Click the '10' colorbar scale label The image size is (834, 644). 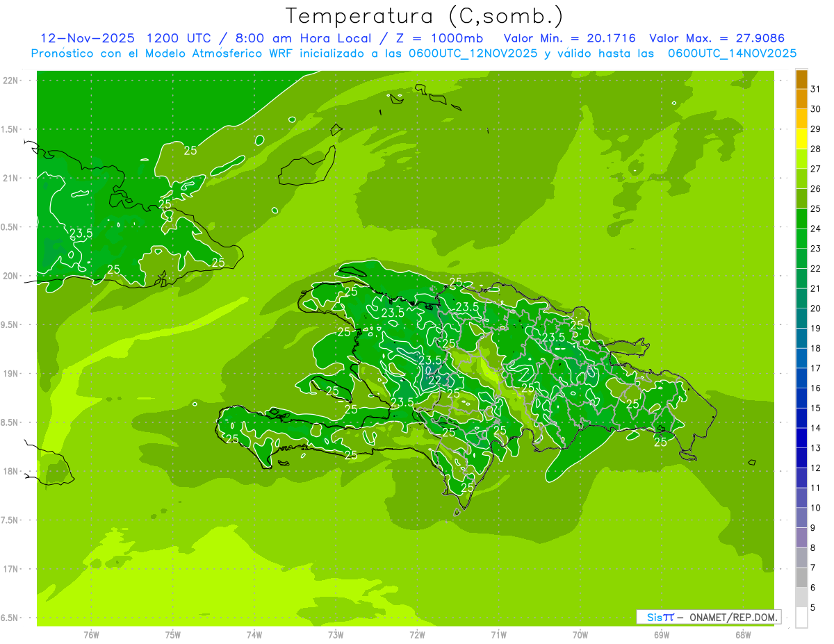click(x=816, y=508)
